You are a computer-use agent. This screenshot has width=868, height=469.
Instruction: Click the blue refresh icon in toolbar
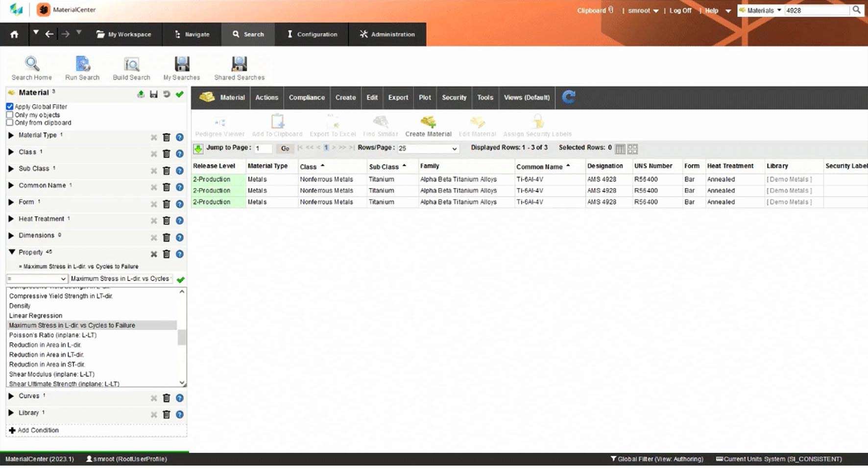click(x=568, y=97)
